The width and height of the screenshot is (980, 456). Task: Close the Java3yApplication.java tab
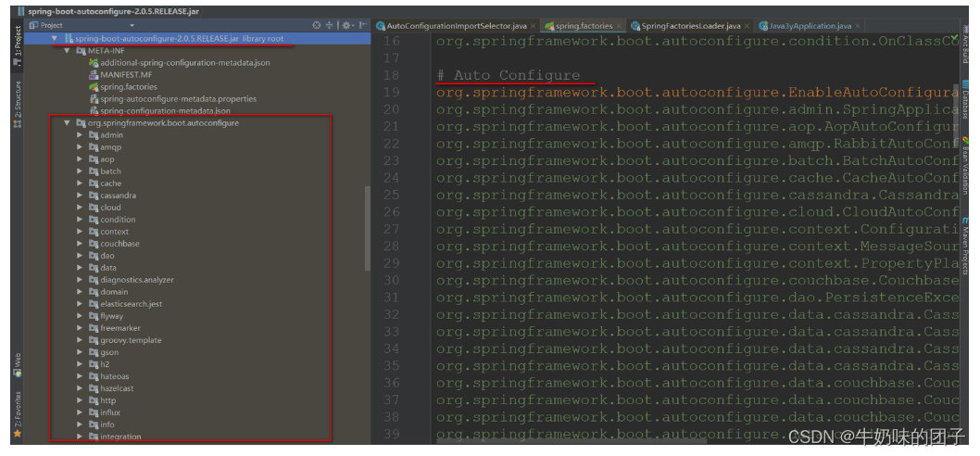858,26
